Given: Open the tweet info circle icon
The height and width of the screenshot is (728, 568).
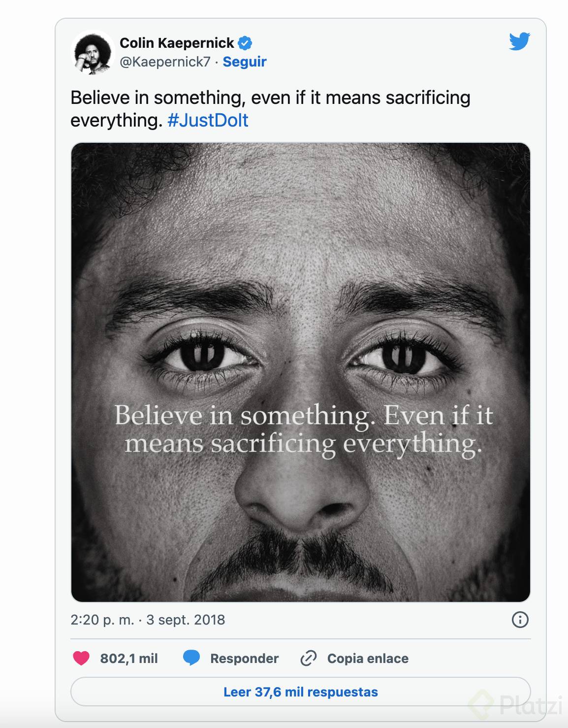Looking at the screenshot, I should pyautogui.click(x=520, y=620).
